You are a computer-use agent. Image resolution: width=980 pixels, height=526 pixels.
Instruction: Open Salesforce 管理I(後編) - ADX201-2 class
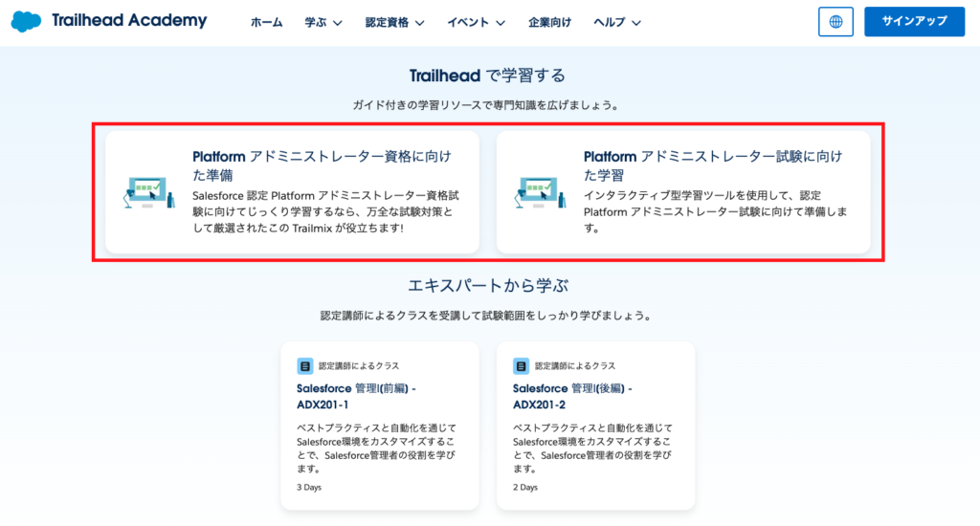click(572, 397)
